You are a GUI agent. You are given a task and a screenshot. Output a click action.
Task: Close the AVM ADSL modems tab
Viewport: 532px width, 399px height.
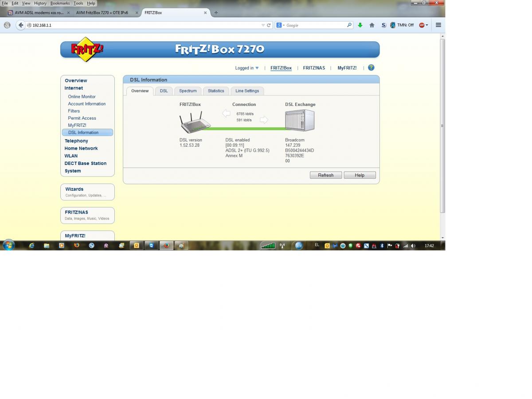(x=68, y=12)
